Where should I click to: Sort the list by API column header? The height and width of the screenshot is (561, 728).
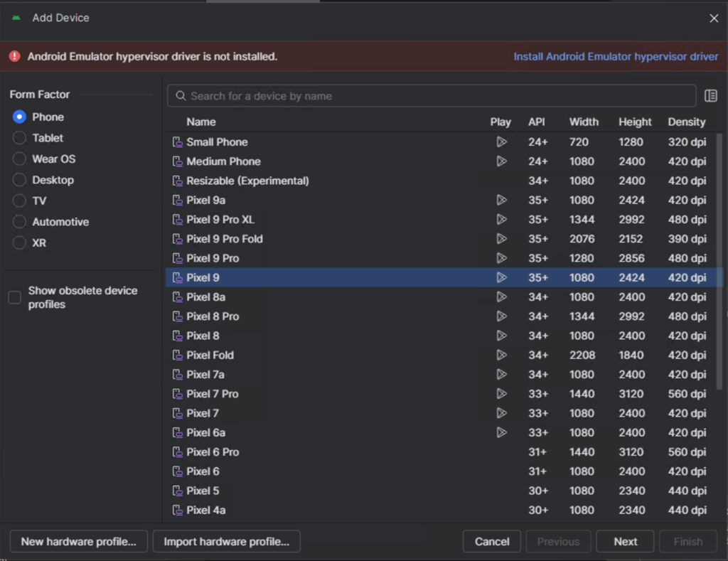(537, 122)
